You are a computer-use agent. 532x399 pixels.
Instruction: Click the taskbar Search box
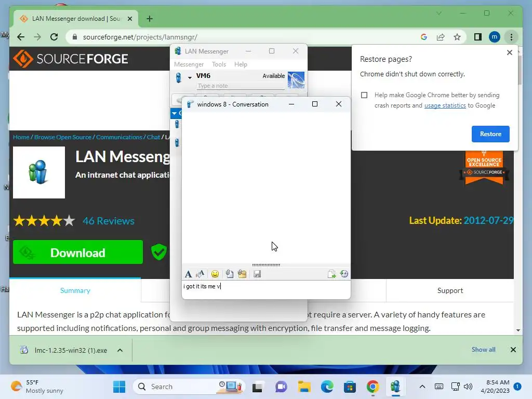pyautogui.click(x=189, y=387)
